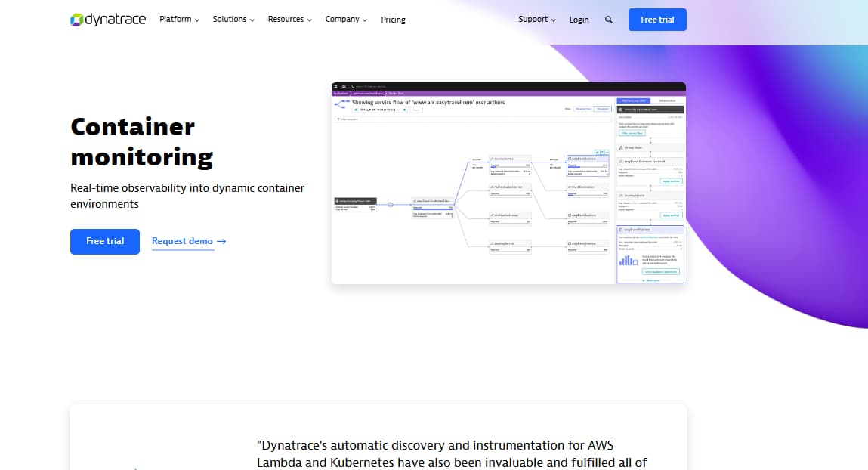Select the Container monitoring heading text
This screenshot has height=470, width=868.
coord(142,142)
